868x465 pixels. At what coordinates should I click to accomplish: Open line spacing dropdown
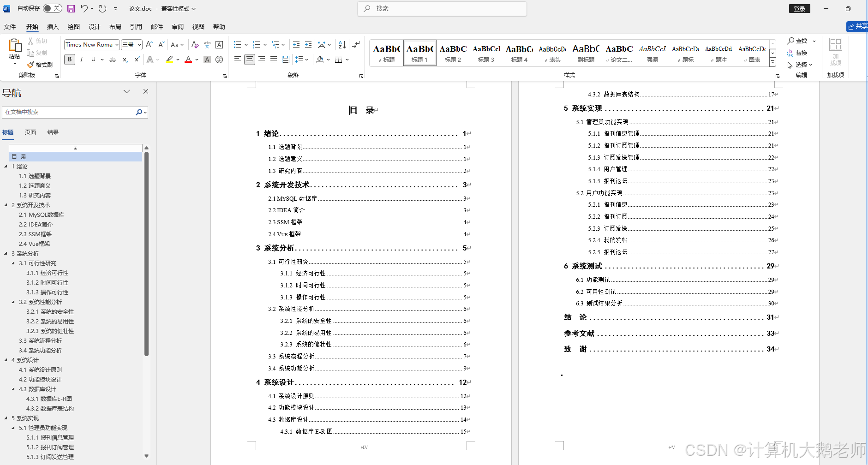(302, 60)
